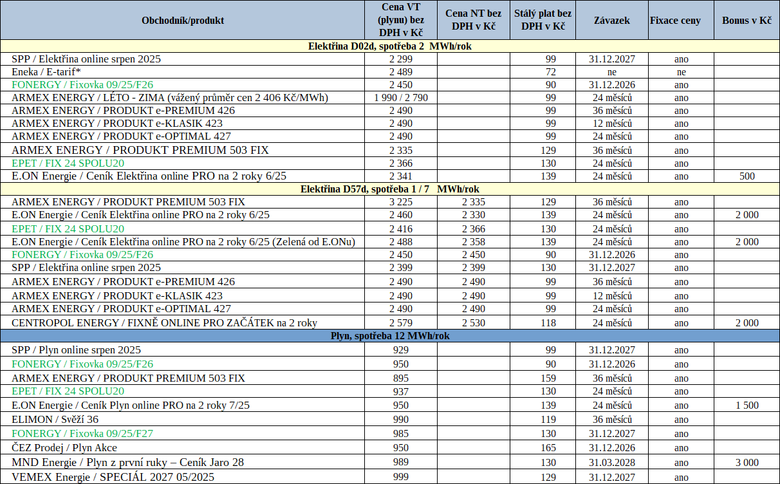Click E.ON Elektřina online PRO (Zelená od E.ONu)
Viewport: 780px width, 484px height.
[x=184, y=242]
